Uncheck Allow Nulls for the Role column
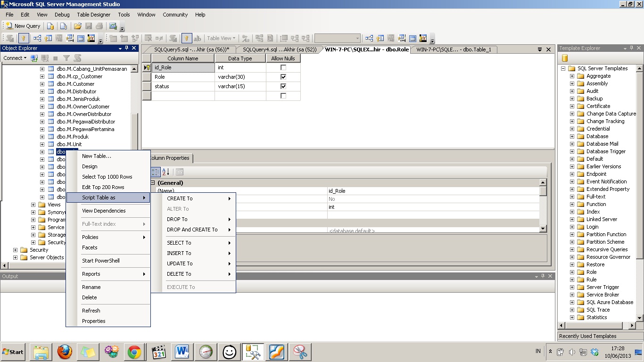The width and height of the screenshot is (644, 362). coord(283,77)
